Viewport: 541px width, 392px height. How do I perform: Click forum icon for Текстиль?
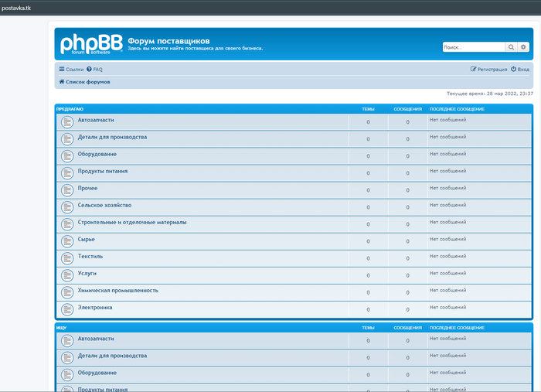(67, 258)
